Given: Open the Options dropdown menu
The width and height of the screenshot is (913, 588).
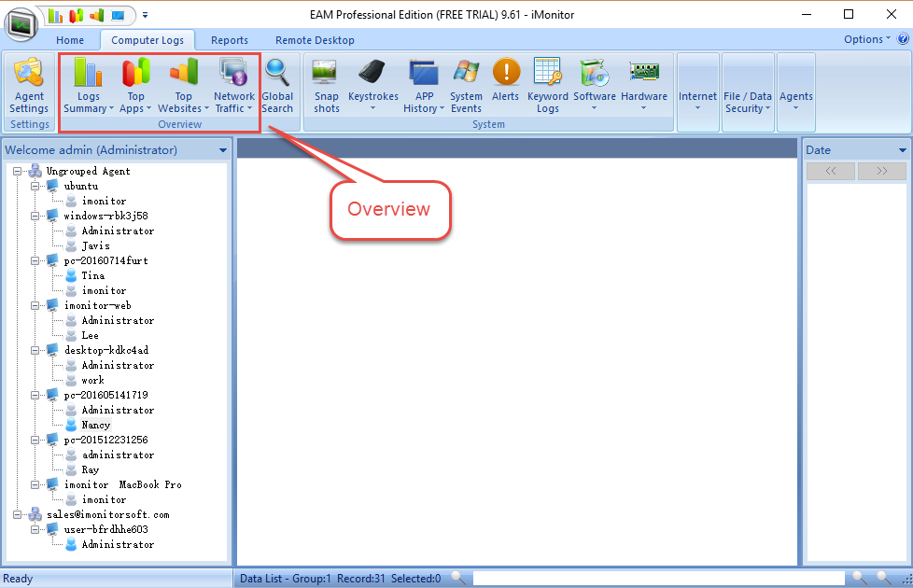Looking at the screenshot, I should (x=867, y=39).
